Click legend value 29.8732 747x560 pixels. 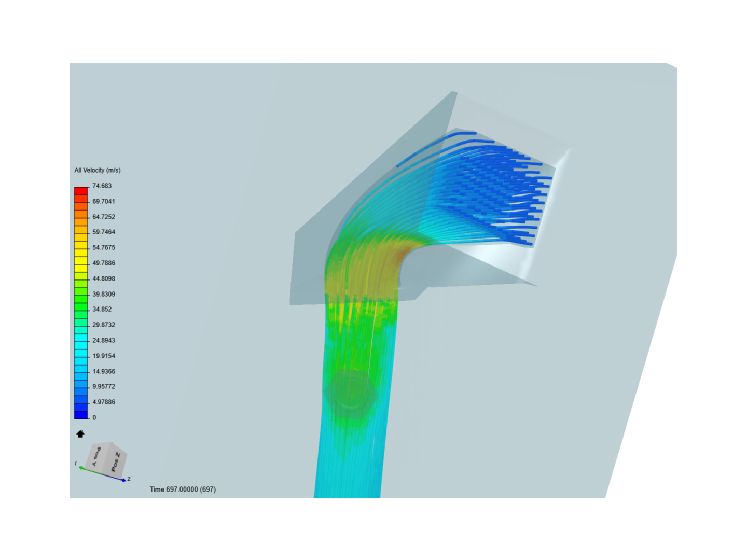click(x=104, y=325)
